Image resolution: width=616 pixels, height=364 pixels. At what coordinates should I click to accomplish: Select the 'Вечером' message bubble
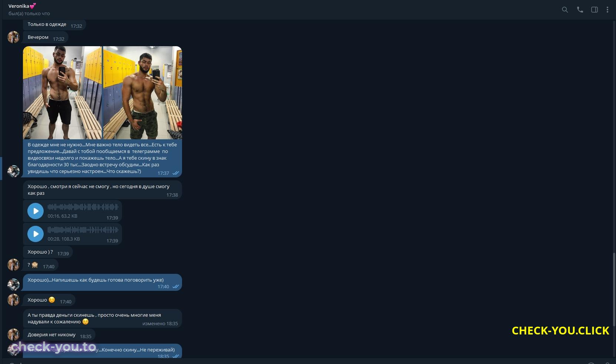click(46, 38)
